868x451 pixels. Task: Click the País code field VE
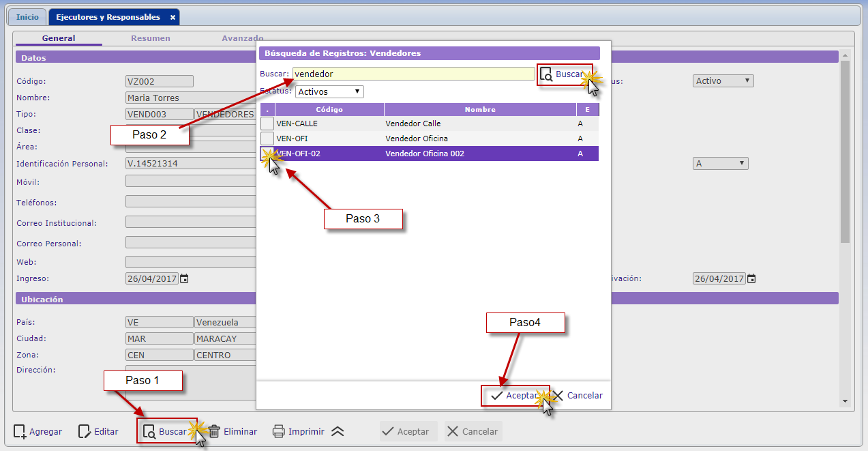click(160, 322)
